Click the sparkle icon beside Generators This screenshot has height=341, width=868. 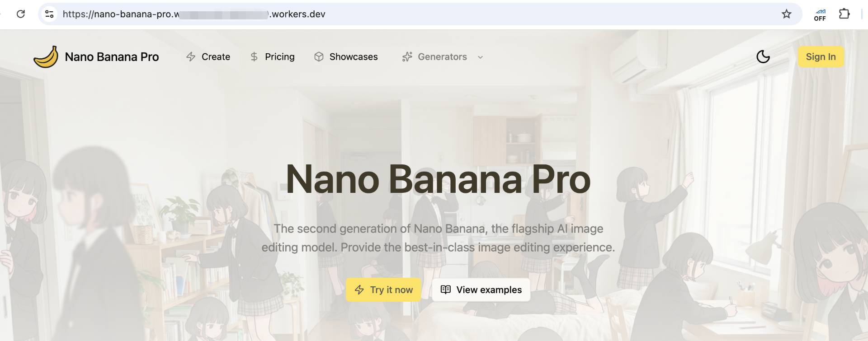(407, 57)
